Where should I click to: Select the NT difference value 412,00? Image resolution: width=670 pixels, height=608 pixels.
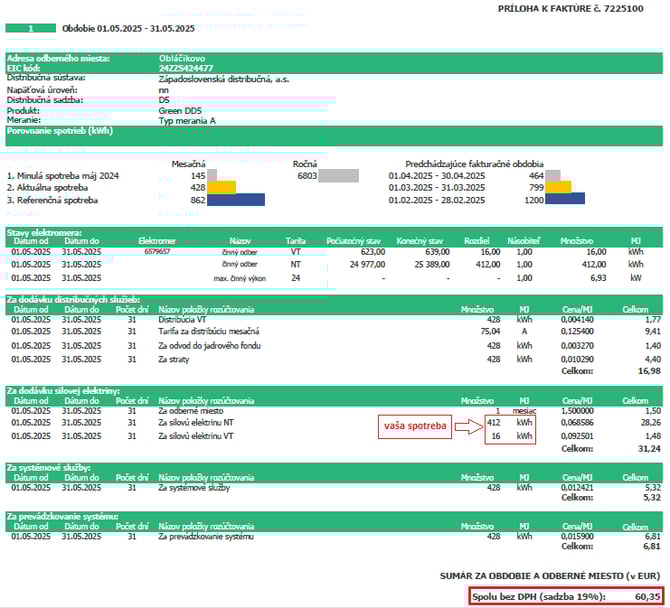pyautogui.click(x=488, y=264)
